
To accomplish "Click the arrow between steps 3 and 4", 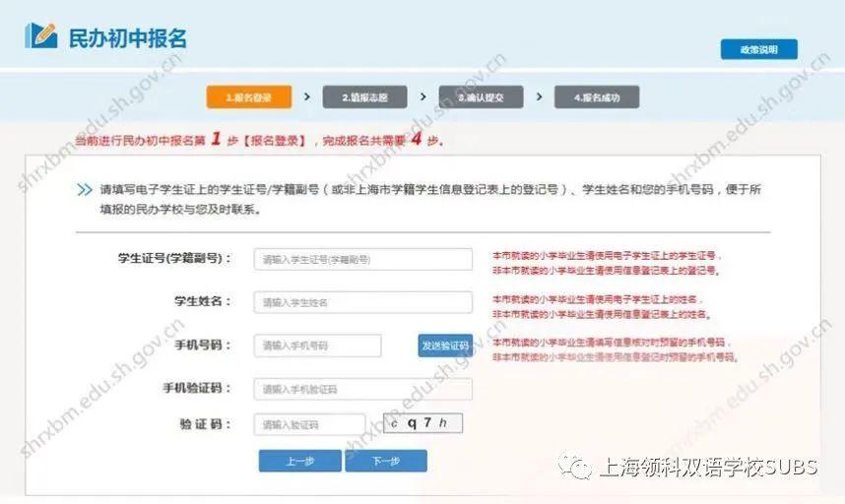I will point(539,96).
